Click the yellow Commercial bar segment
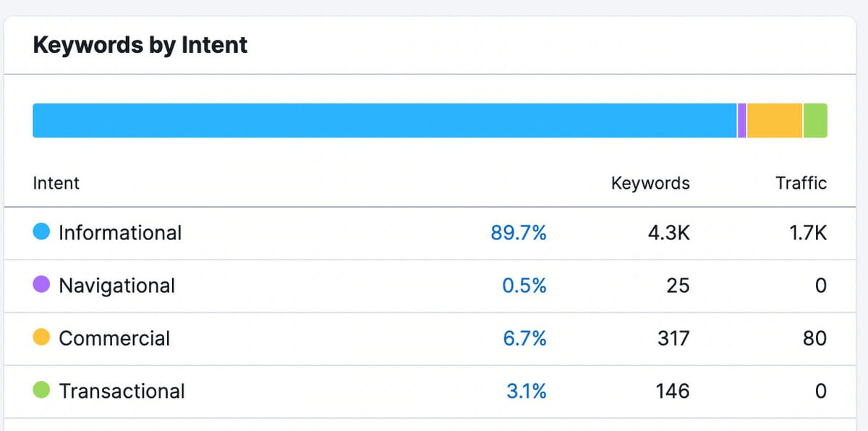Viewport: 868px width, 431px height. click(x=774, y=121)
